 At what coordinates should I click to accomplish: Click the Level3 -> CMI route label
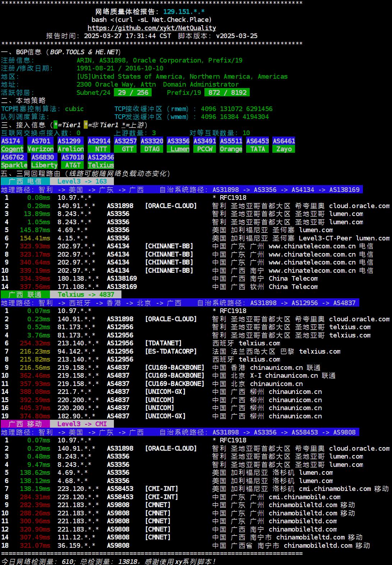tap(82, 424)
